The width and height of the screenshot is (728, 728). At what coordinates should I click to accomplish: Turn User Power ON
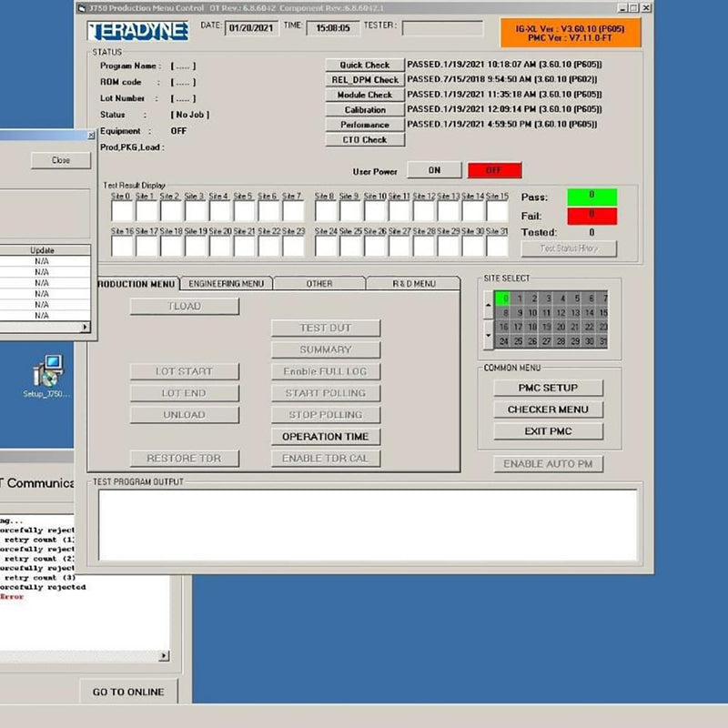coord(434,170)
